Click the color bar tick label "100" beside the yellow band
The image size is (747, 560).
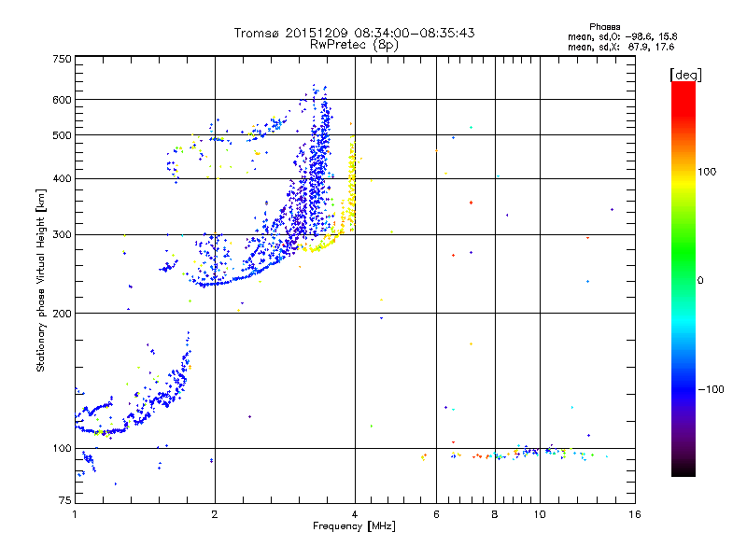click(707, 172)
